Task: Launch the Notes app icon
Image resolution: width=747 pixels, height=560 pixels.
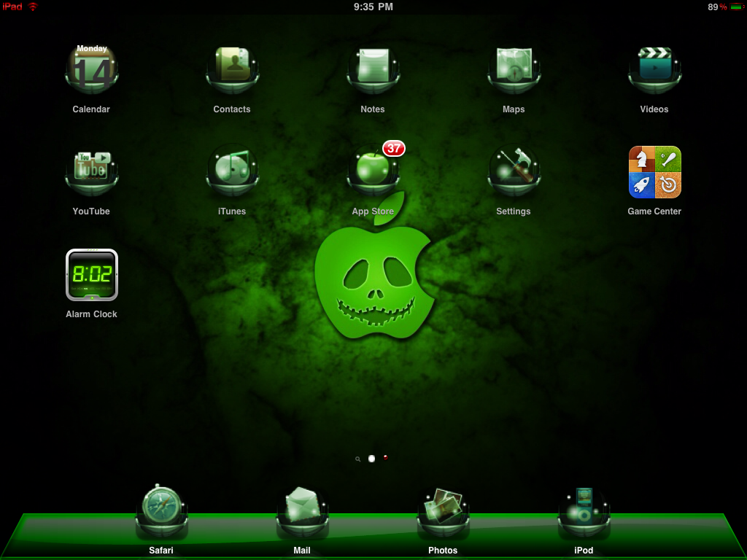Action: pyautogui.click(x=373, y=69)
